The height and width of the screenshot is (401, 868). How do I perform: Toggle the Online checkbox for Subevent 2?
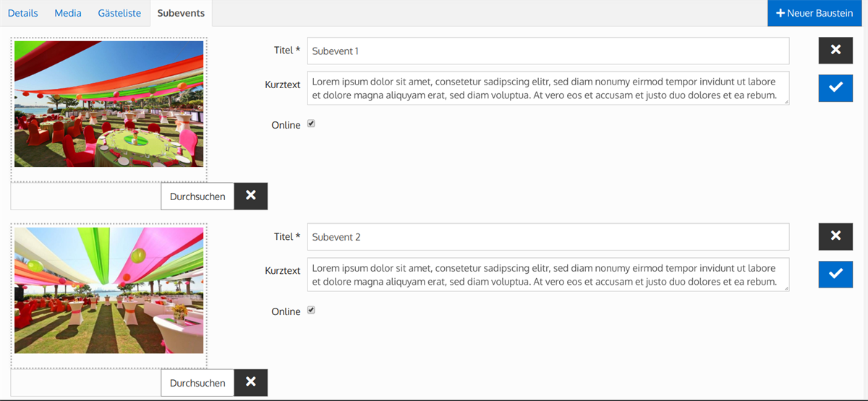(311, 311)
